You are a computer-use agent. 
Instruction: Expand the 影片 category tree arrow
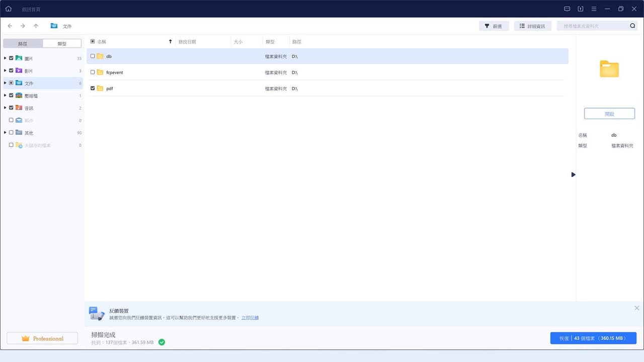pyautogui.click(x=5, y=70)
